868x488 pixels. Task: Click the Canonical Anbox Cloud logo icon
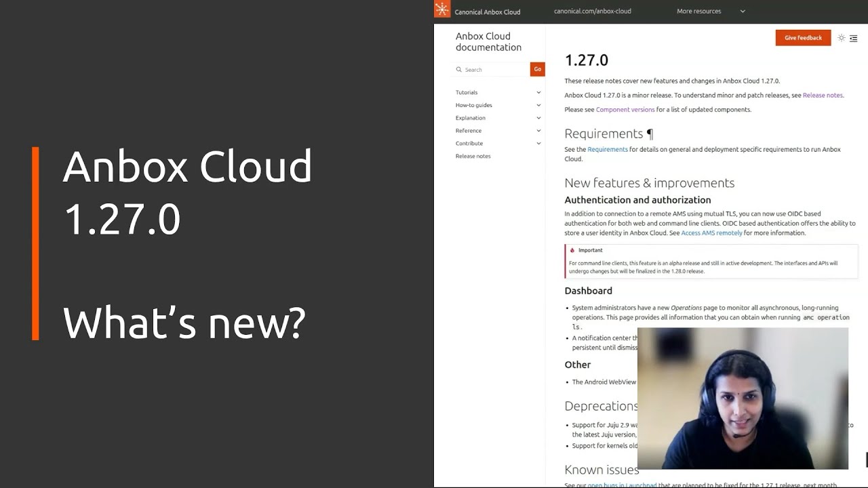442,9
